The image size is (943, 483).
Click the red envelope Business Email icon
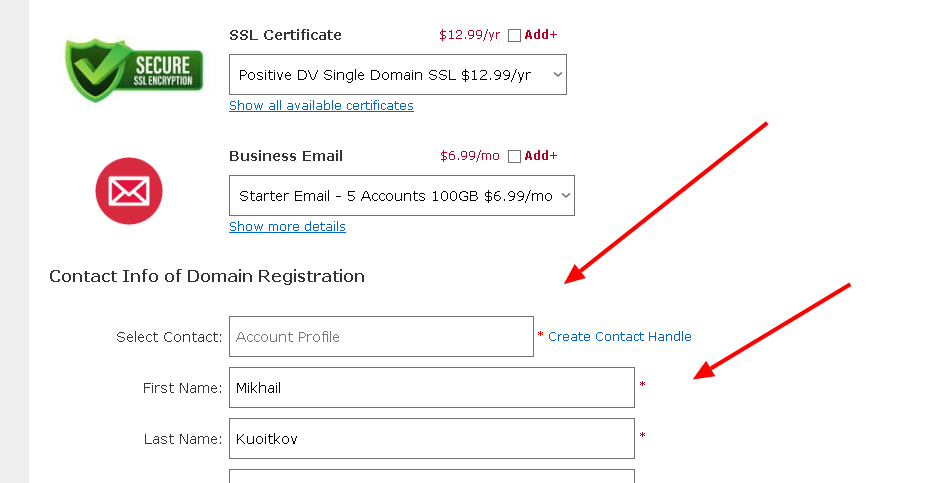tap(129, 191)
